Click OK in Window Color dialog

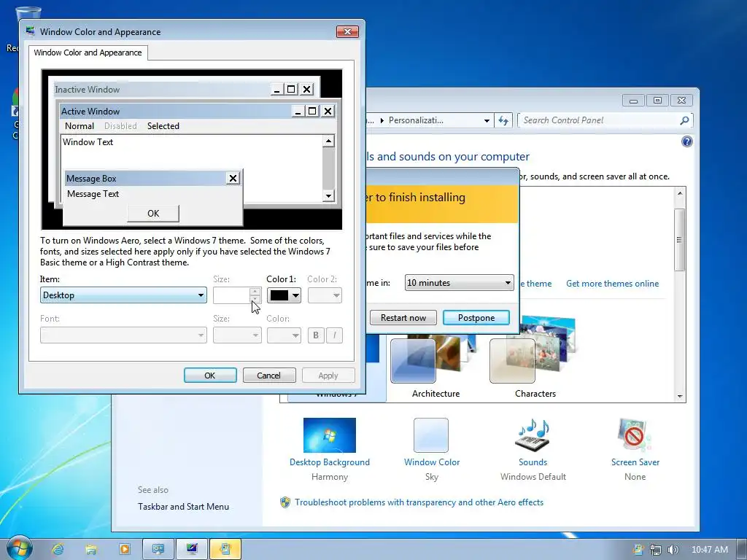[x=210, y=376]
